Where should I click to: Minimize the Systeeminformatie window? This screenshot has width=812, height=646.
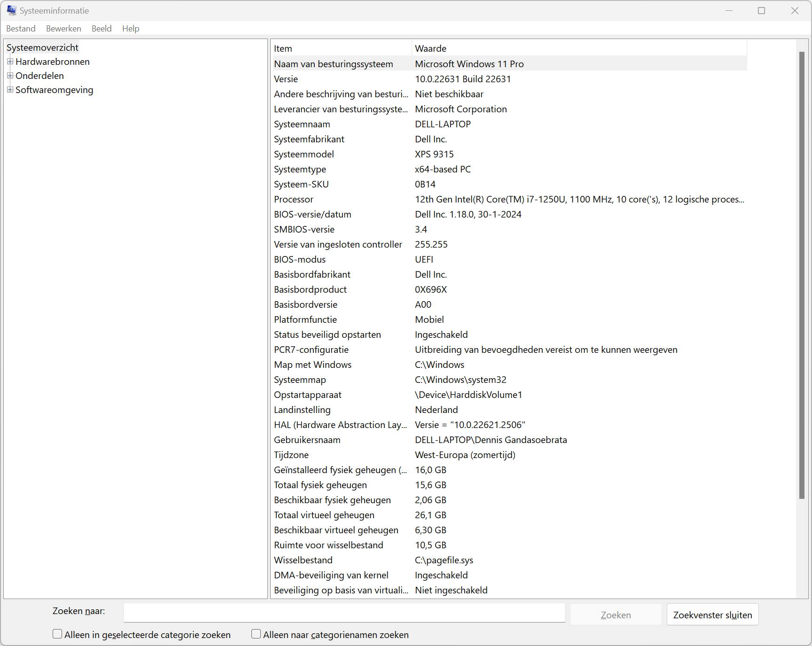pos(729,10)
